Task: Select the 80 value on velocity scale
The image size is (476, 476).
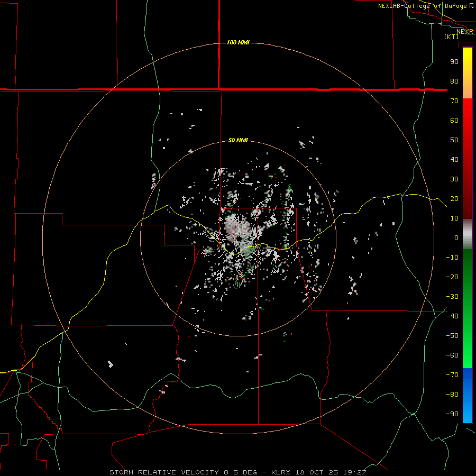Action: point(454,81)
